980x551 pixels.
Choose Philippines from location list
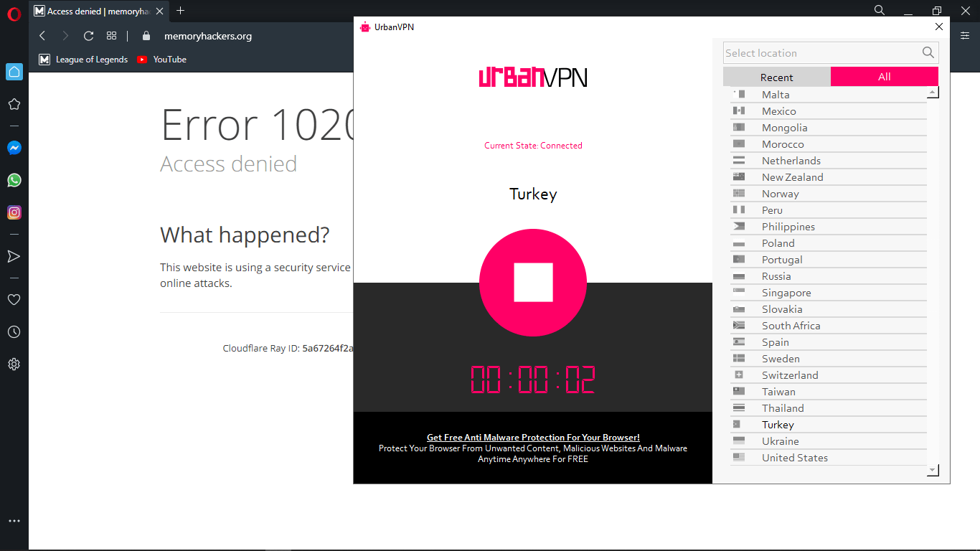click(829, 227)
